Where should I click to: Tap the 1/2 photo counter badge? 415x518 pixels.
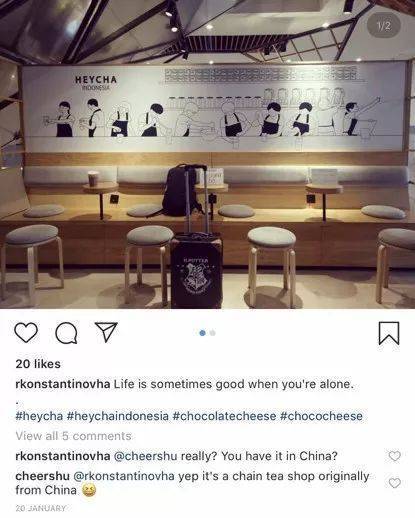click(x=384, y=26)
